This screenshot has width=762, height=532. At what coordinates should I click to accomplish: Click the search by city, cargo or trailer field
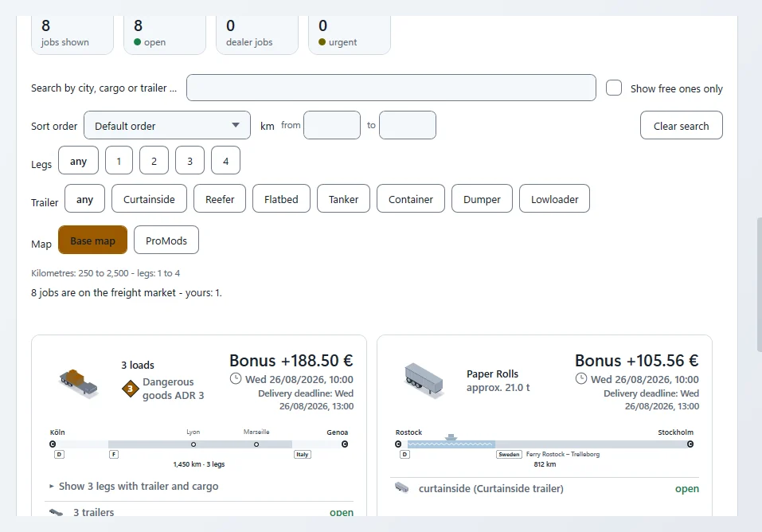click(x=391, y=88)
